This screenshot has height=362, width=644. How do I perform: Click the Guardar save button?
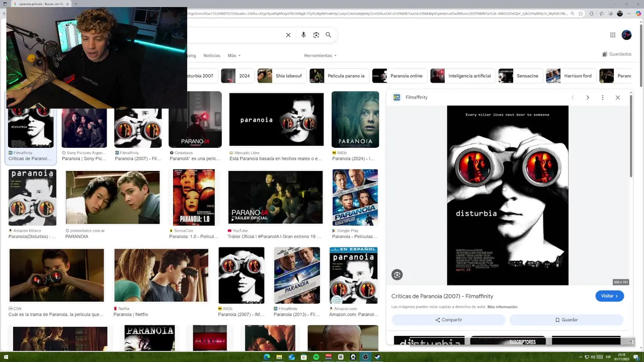click(x=567, y=320)
